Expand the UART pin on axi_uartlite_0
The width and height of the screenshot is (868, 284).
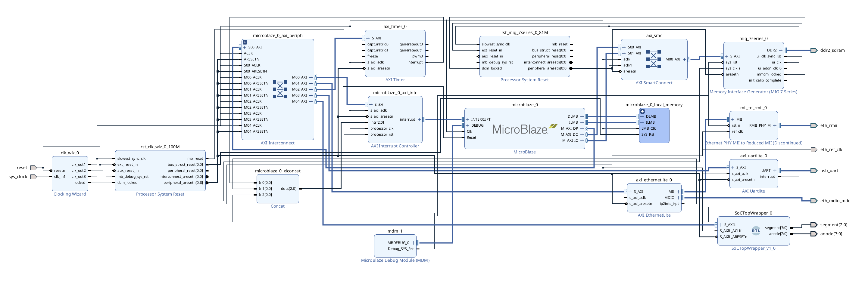tap(775, 171)
